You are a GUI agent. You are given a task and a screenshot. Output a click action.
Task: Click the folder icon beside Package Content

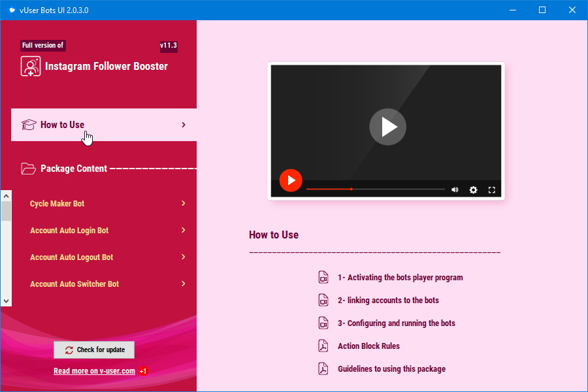[x=29, y=169]
